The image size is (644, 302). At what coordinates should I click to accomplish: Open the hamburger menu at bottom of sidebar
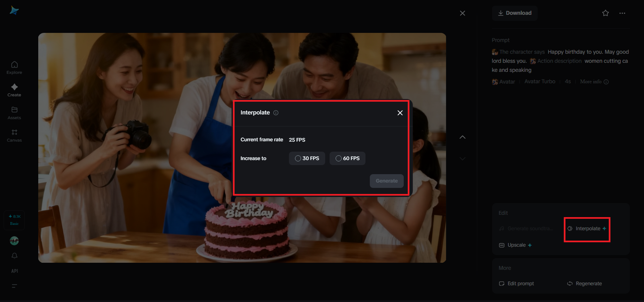tap(14, 286)
